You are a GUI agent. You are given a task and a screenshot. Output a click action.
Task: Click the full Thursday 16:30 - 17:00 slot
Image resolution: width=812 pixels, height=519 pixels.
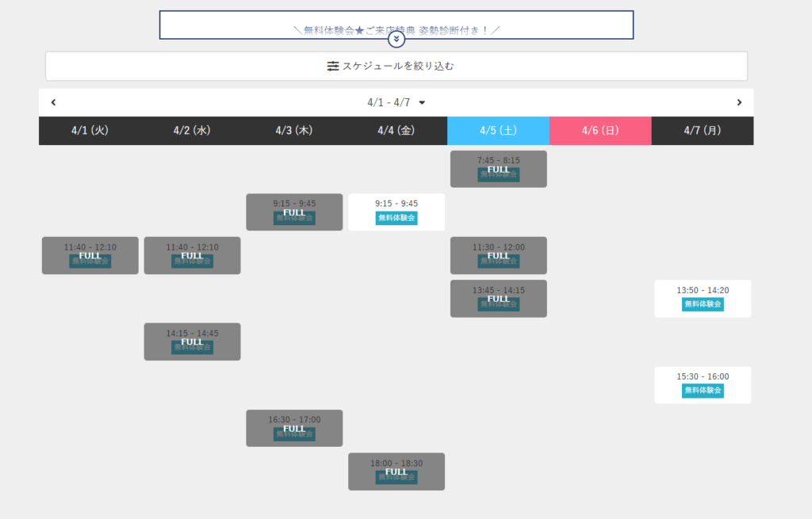pos(294,428)
